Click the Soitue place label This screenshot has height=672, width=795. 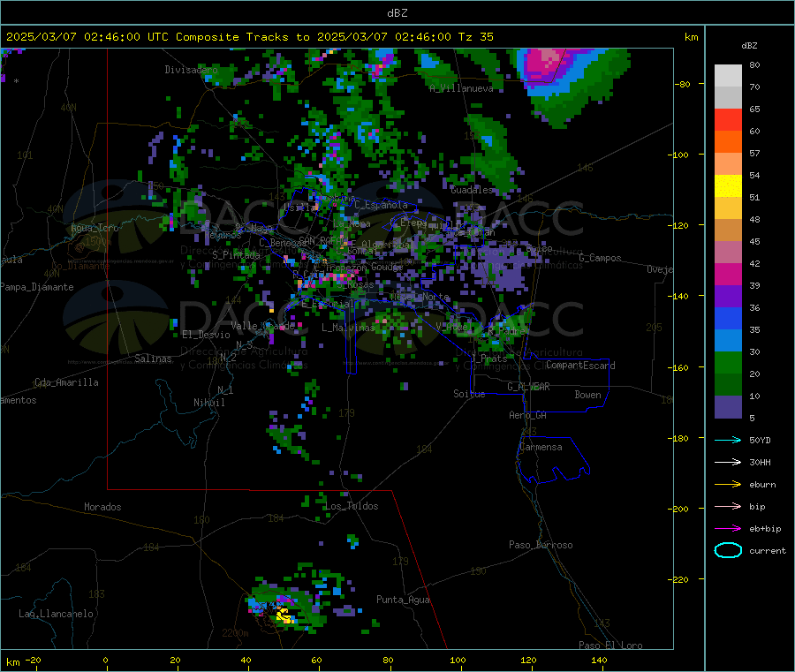point(469,394)
